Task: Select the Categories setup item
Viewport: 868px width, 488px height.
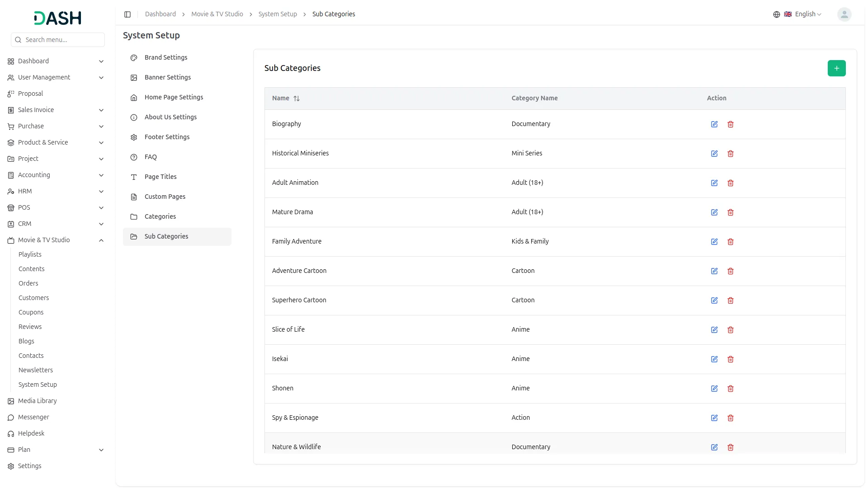Action: point(160,216)
